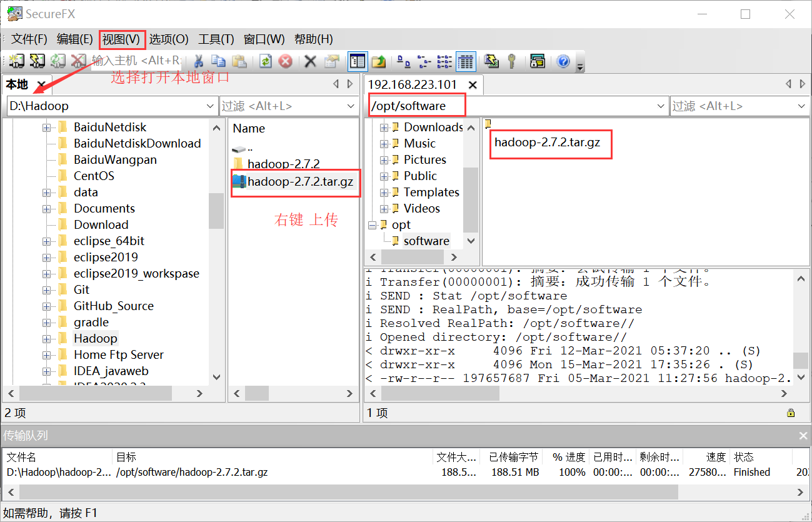Close the 192.168.223.101 tab
The image size is (812, 522).
(473, 84)
